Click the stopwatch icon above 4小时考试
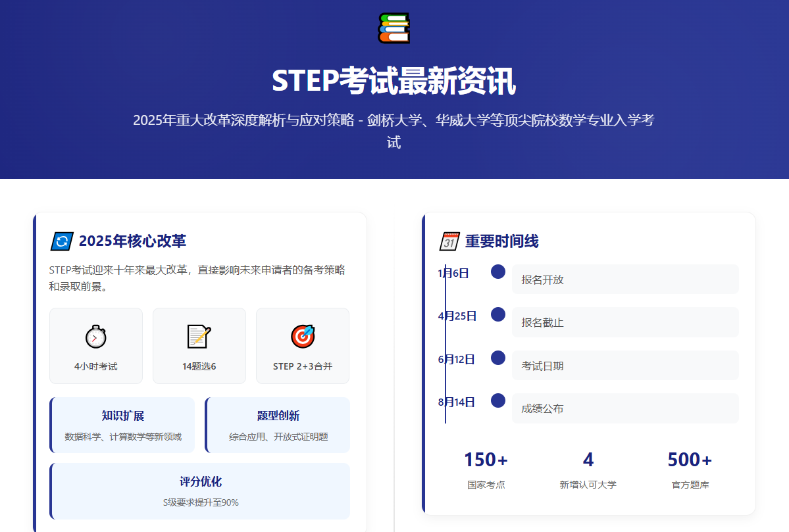The width and height of the screenshot is (789, 532). point(95,337)
